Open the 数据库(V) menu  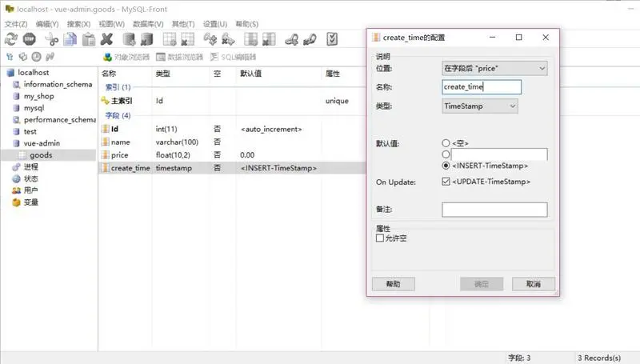(148, 24)
